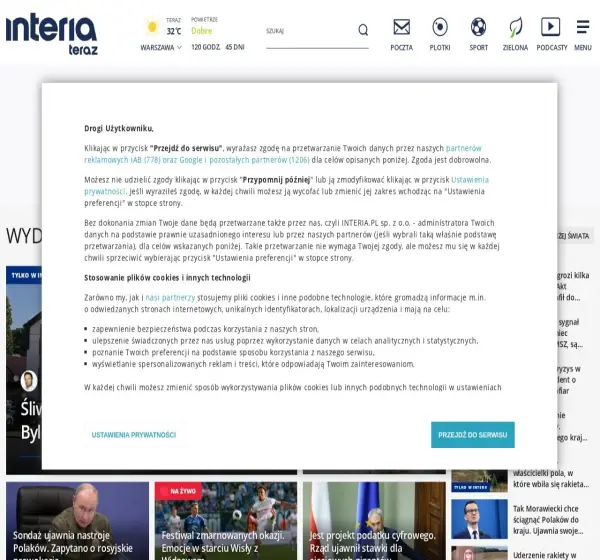
Task: Click the Na żywo badge
Action: tap(178, 491)
